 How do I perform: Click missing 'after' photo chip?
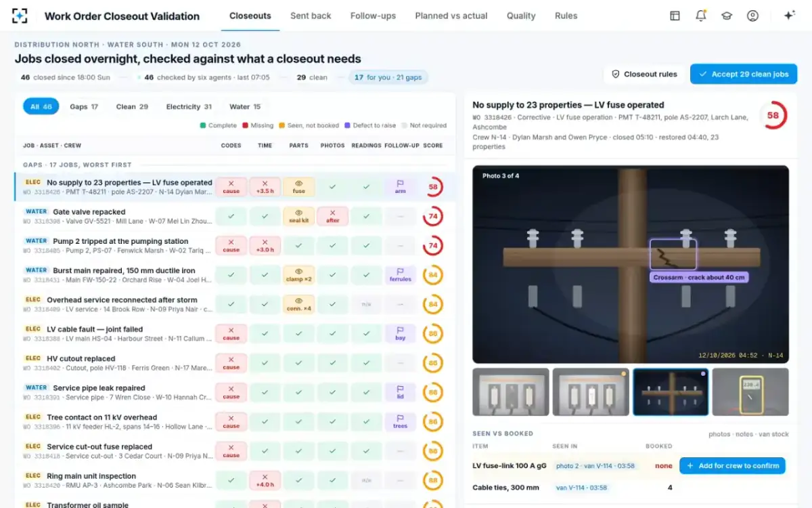point(333,216)
